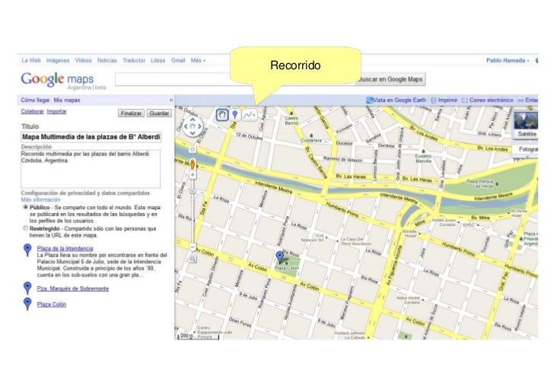Open Imágenes in the top bar
This screenshot has width=554, height=392.
(58, 60)
